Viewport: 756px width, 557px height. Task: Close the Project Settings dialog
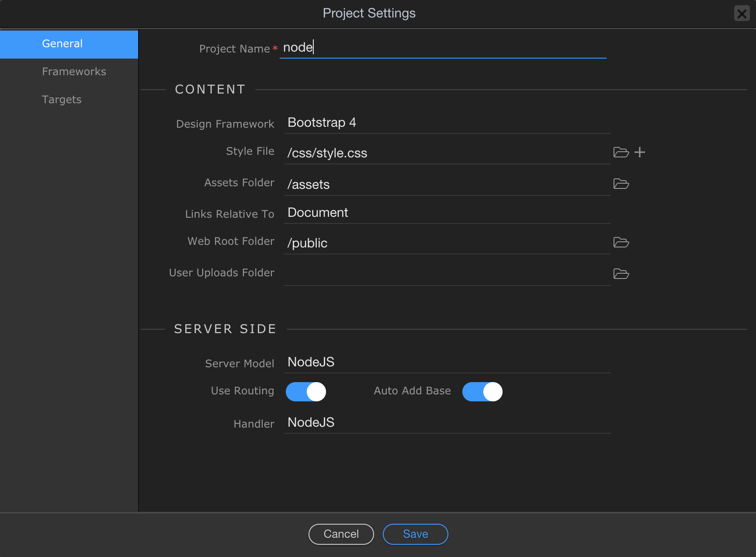(x=742, y=14)
